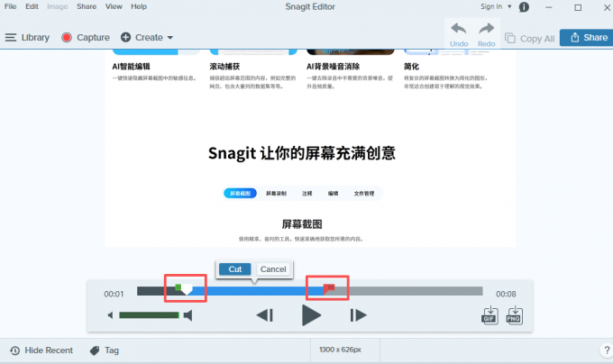Image resolution: width=613 pixels, height=364 pixels.
Task: Click the Create plus icon
Action: tap(125, 38)
